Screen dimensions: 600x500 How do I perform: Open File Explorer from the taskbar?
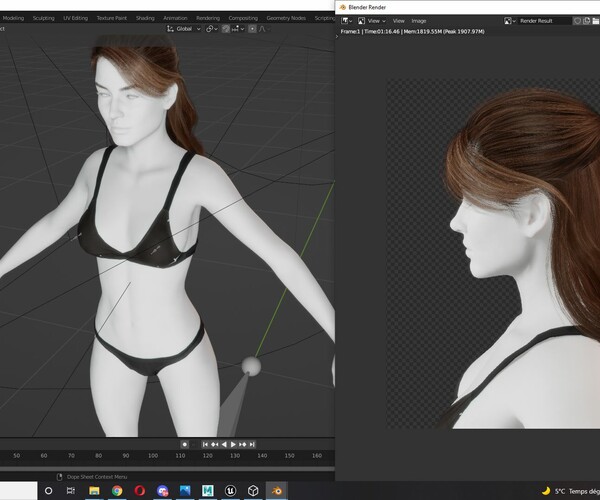[94, 490]
